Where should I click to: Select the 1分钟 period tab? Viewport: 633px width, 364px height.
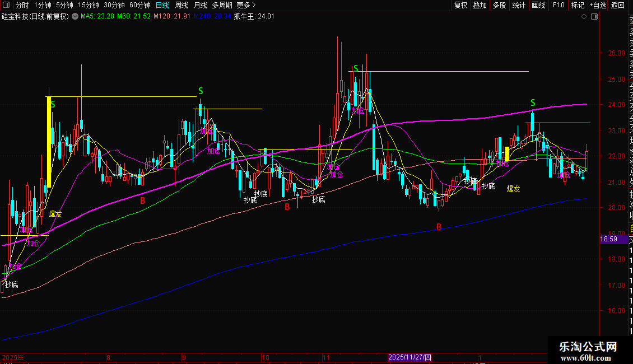43,5
